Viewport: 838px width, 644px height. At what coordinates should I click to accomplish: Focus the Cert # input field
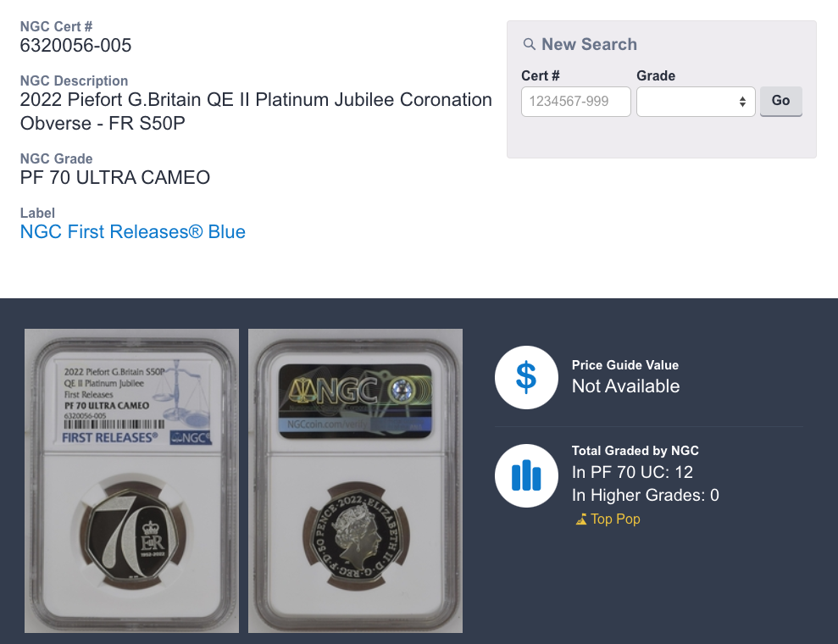576,102
